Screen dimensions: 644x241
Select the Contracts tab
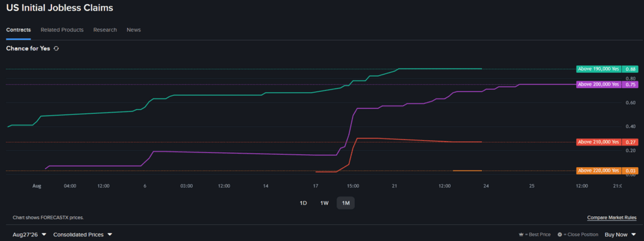coord(19,29)
